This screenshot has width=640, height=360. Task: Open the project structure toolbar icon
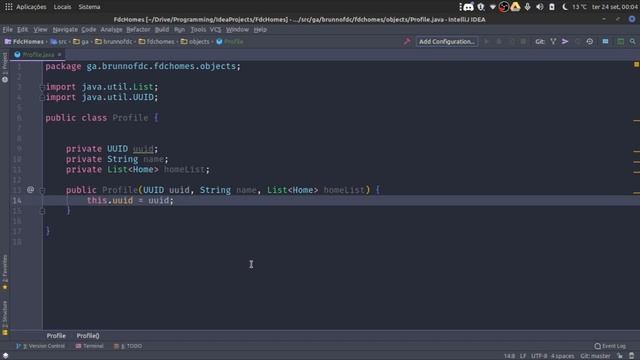pos(605,42)
